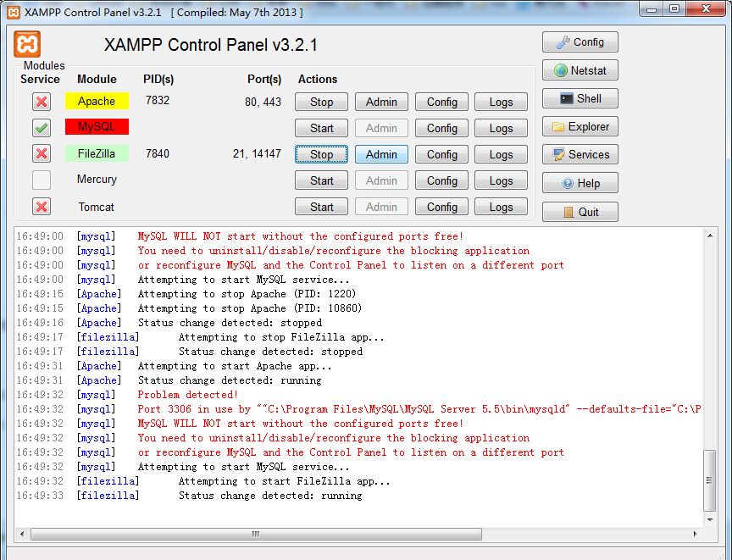Image resolution: width=732 pixels, height=560 pixels.
Task: View Mercury Logs
Action: click(501, 180)
